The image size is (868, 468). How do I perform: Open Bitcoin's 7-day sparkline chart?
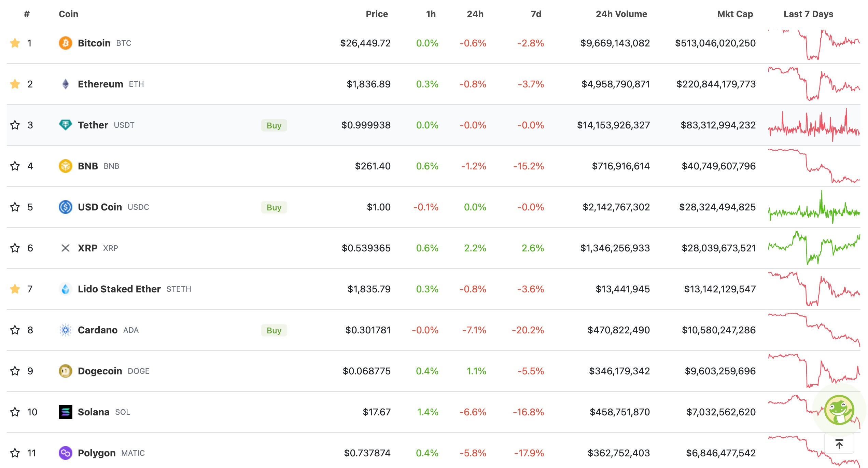[x=814, y=44]
